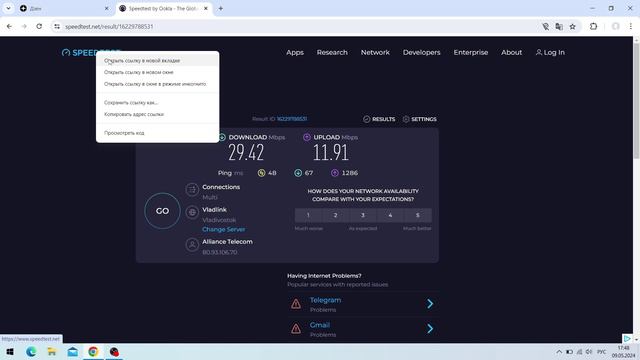
Task: Click the Gmail warning triangle icon
Action: click(x=296, y=329)
